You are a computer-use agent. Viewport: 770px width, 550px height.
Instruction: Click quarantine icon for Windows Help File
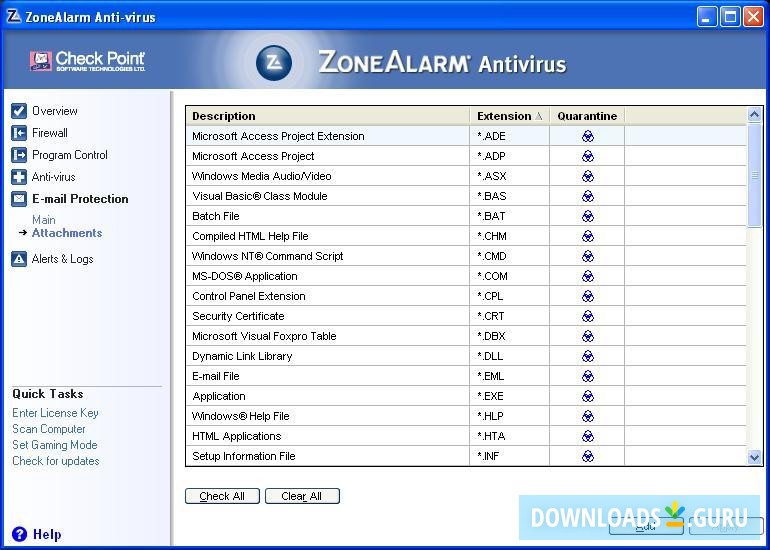tap(588, 416)
